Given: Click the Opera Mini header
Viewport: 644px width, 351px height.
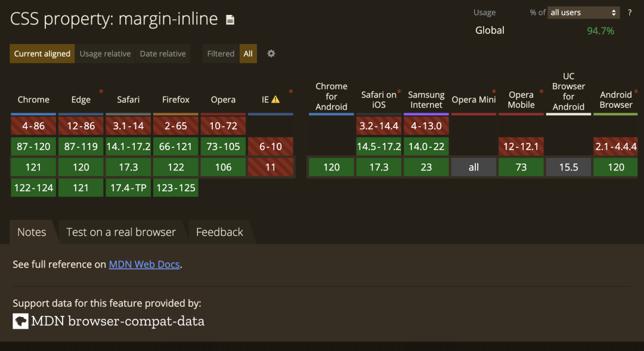Looking at the screenshot, I should click(x=473, y=100).
